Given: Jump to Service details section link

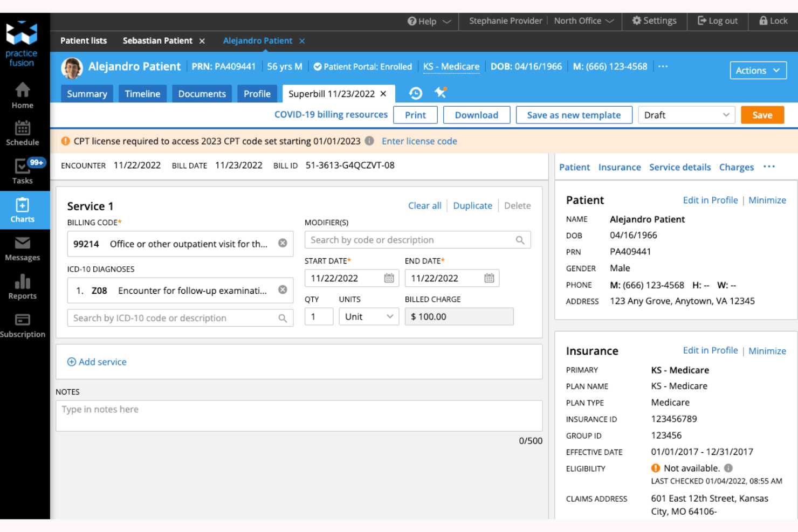Looking at the screenshot, I should pyautogui.click(x=680, y=167).
